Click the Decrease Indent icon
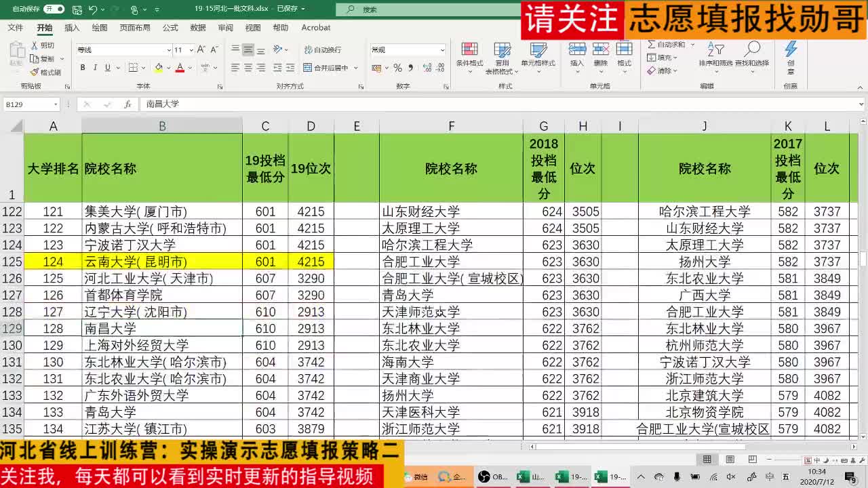 point(278,68)
